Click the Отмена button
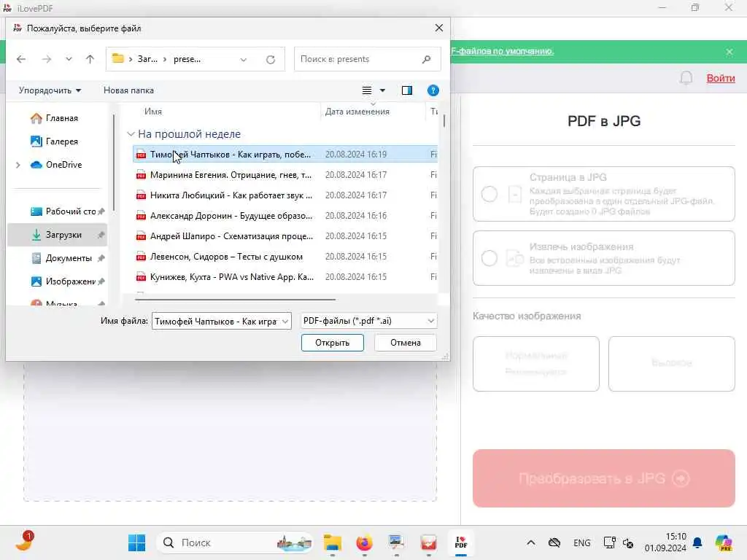Viewport: 747px width, 560px height. (406, 343)
